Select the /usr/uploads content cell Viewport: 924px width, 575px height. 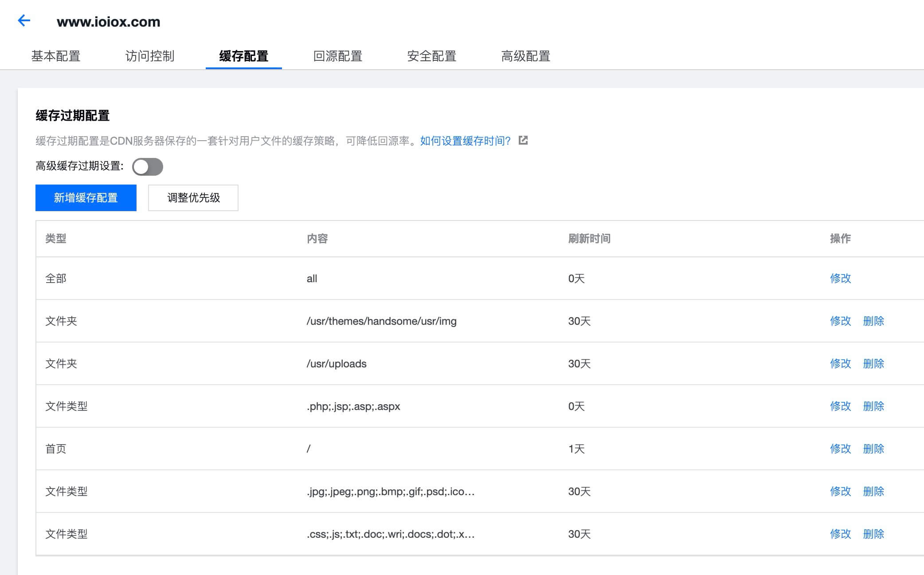tap(337, 363)
